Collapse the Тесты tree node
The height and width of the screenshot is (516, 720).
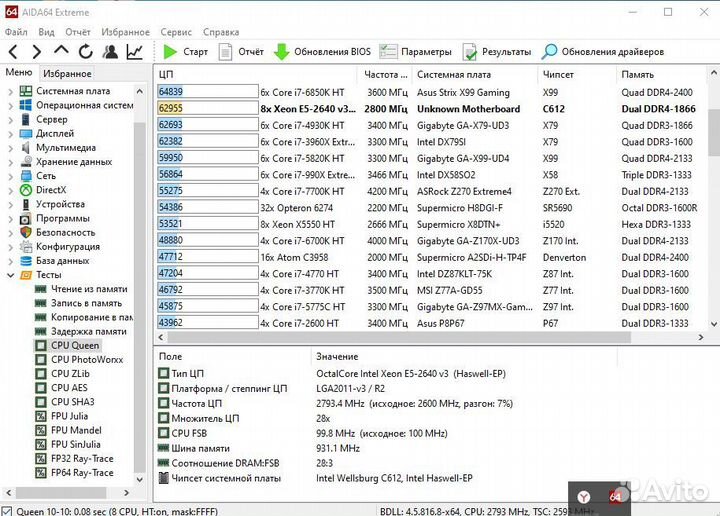[11, 274]
